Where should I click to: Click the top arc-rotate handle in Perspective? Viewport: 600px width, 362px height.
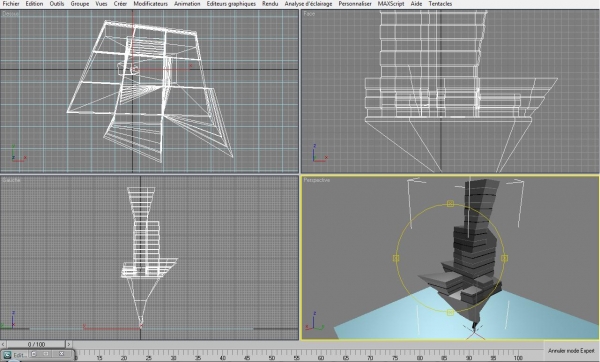[x=450, y=204]
